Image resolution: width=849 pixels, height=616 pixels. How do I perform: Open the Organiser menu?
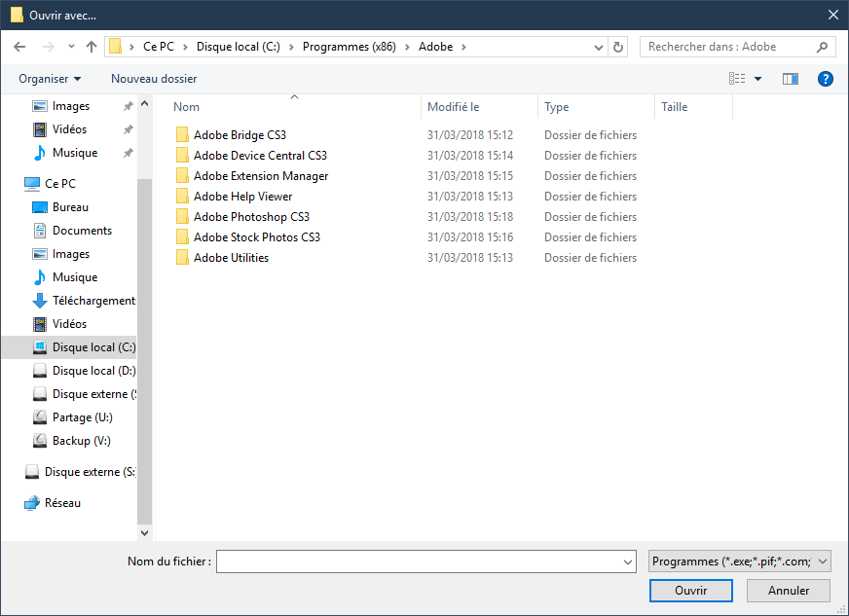coord(50,79)
